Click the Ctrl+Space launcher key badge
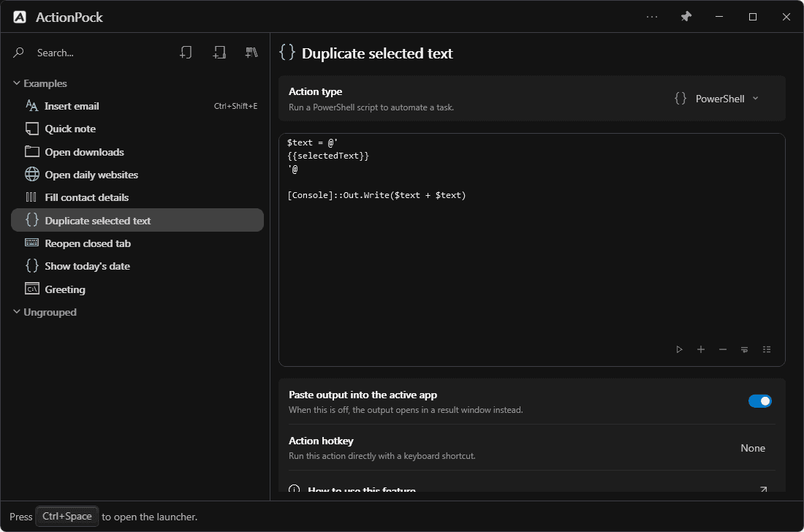Viewport: 804px width, 532px height. tap(67, 516)
